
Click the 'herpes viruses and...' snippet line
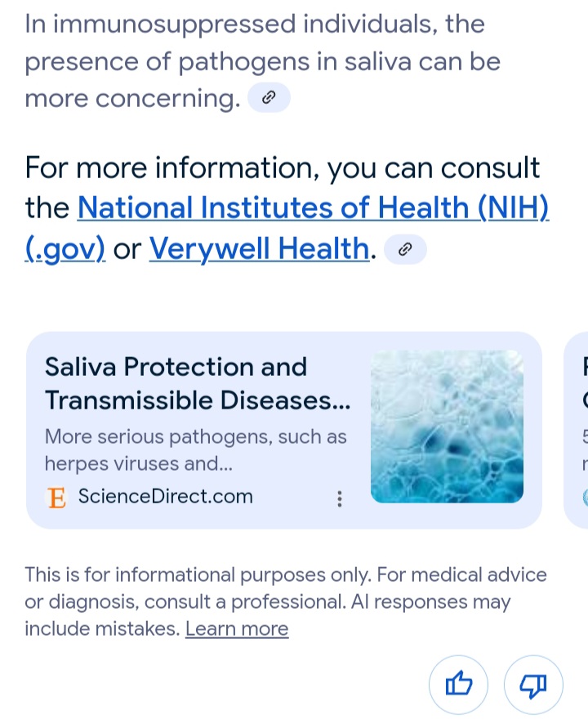point(139,464)
